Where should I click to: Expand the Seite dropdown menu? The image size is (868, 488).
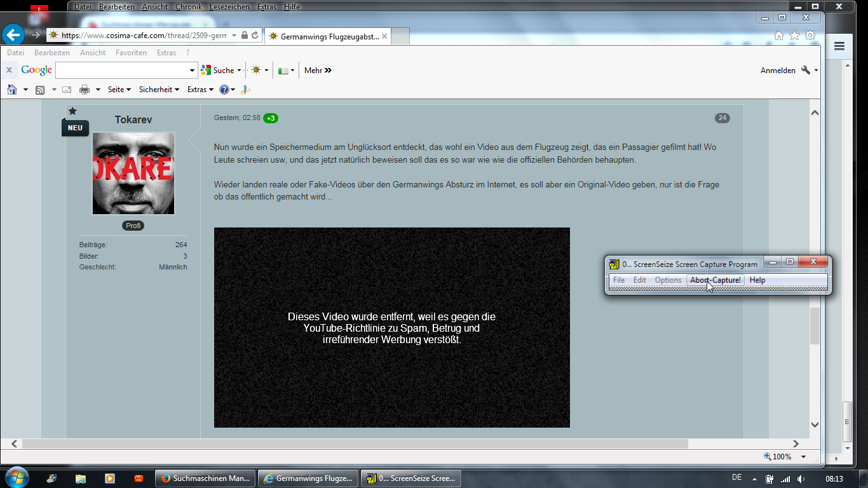coord(119,90)
